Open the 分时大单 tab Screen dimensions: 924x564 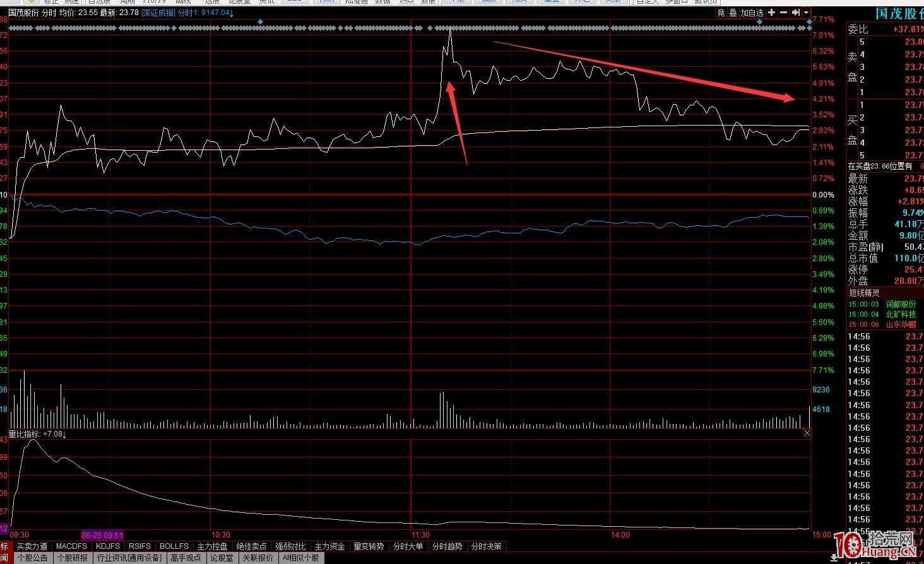pos(408,546)
